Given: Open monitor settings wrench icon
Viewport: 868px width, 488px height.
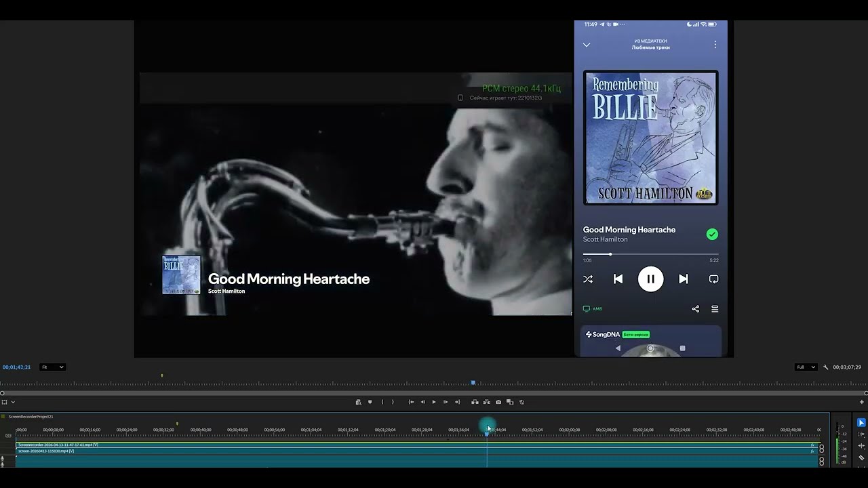Looking at the screenshot, I should click(x=826, y=367).
